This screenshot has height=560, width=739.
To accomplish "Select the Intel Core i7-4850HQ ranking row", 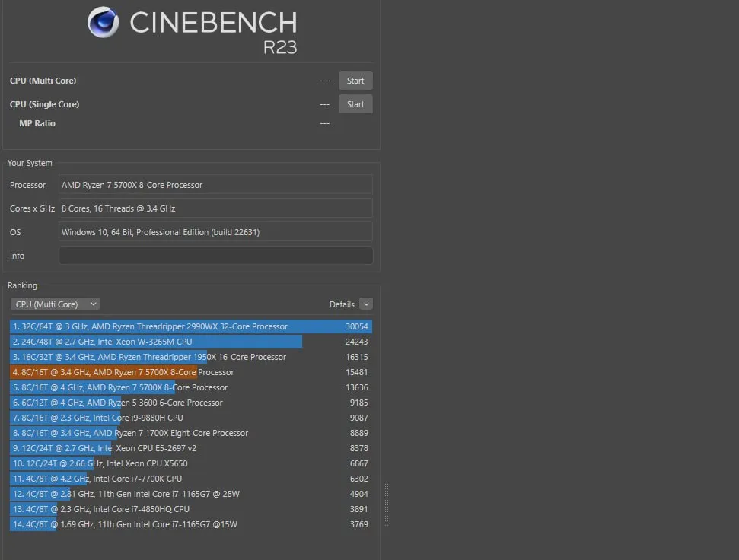I will coord(191,509).
